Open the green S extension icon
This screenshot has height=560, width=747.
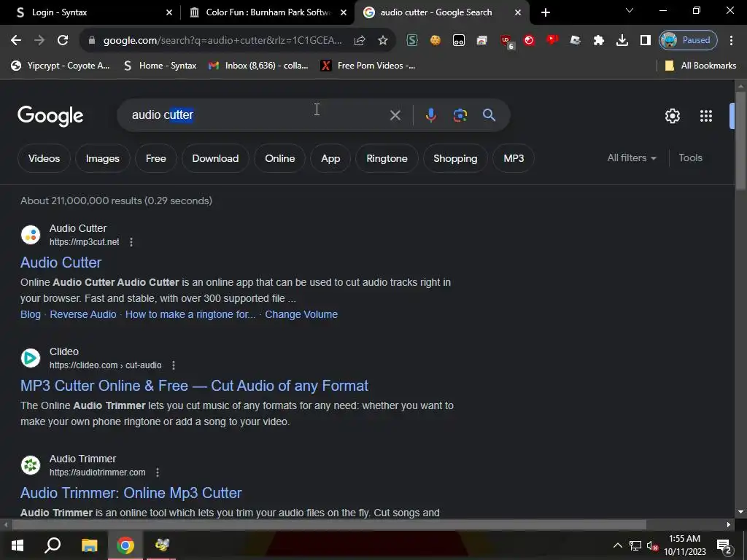click(x=412, y=41)
